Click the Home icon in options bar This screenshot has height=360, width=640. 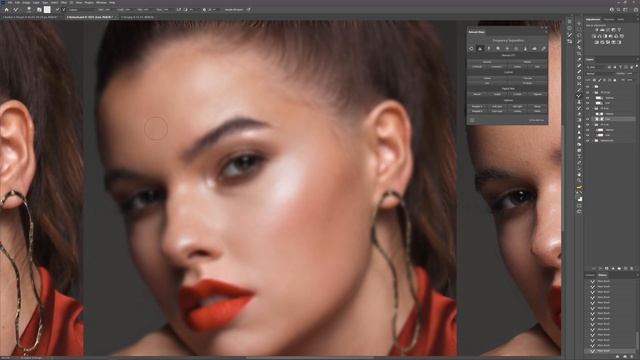pos(7,9)
